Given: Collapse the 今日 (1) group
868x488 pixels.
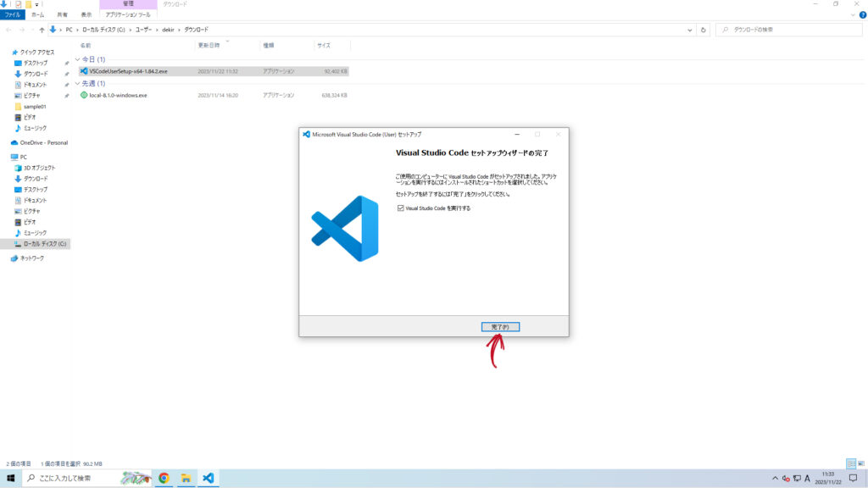Looking at the screenshot, I should 77,59.
